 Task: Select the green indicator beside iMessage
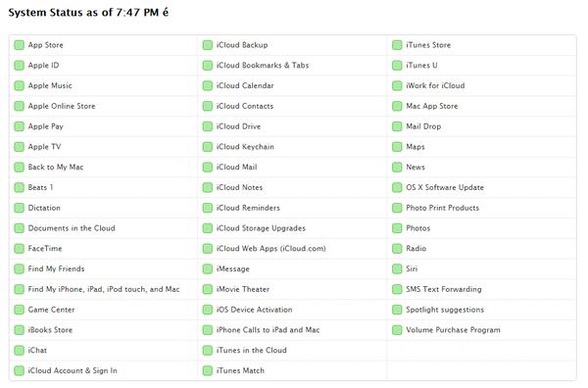coord(208,268)
